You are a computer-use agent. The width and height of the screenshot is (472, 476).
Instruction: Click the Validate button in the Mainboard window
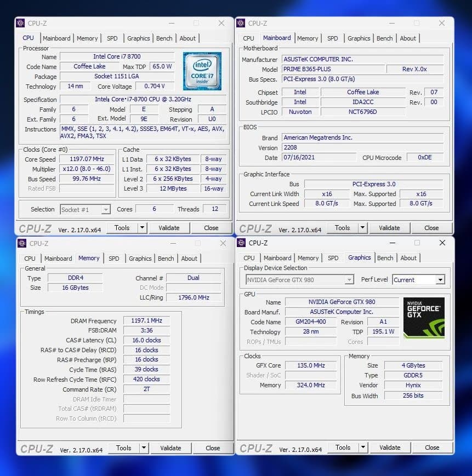(x=390, y=228)
